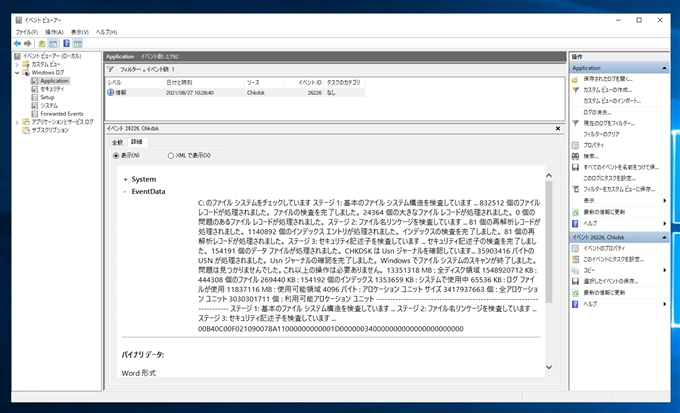Open the ファイル(F) menu
Viewport: 680px width, 413px height.
click(26, 32)
